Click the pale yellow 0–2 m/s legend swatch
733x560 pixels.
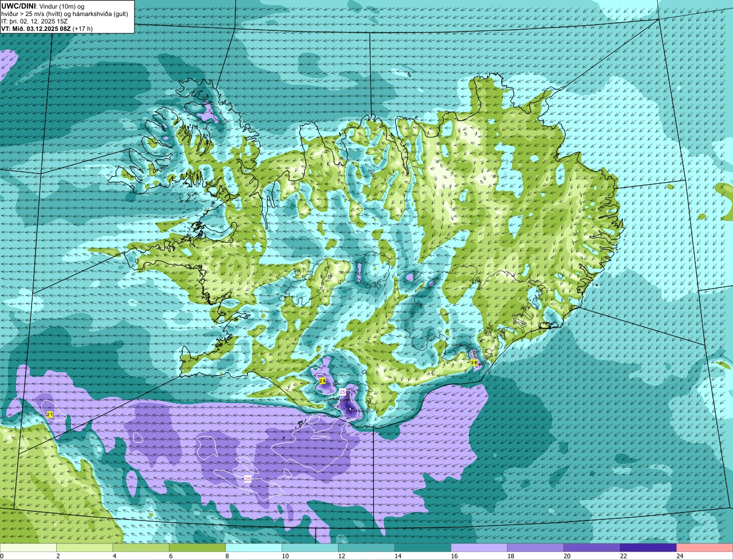click(28, 548)
